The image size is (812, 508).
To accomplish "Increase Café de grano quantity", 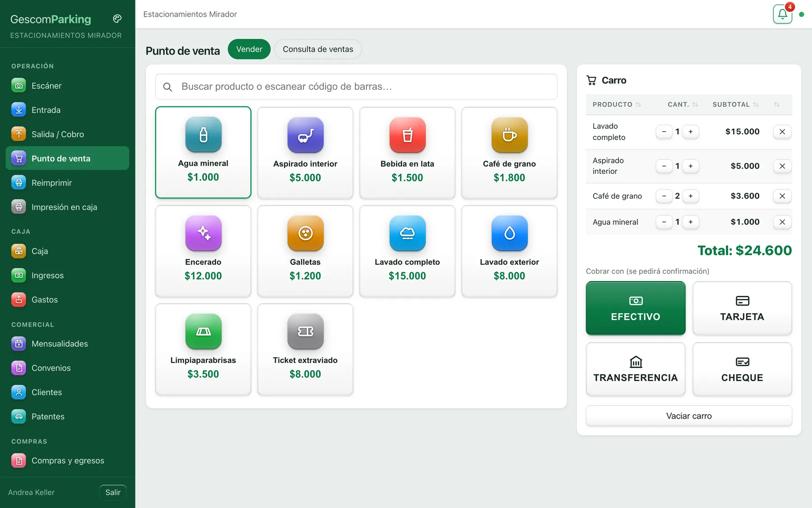I will 691,196.
